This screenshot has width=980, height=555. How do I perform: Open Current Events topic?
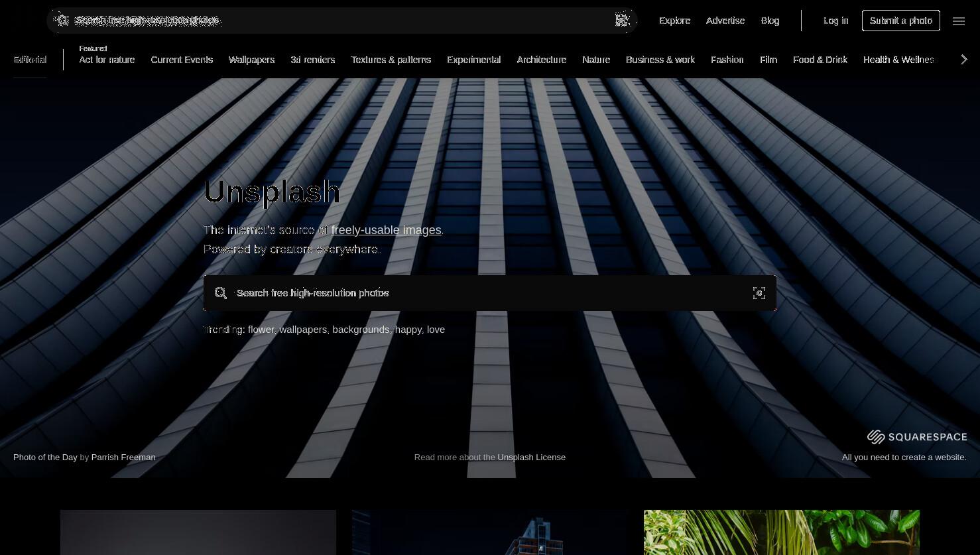(182, 60)
